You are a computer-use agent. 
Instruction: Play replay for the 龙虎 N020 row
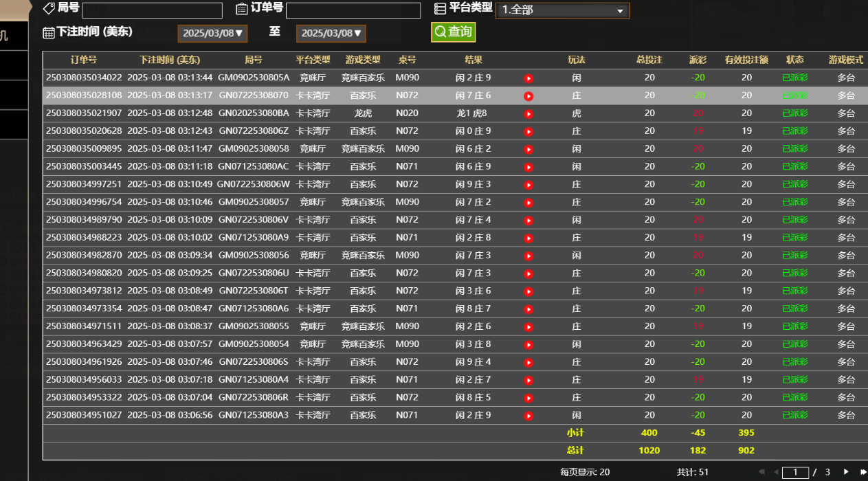tap(528, 114)
